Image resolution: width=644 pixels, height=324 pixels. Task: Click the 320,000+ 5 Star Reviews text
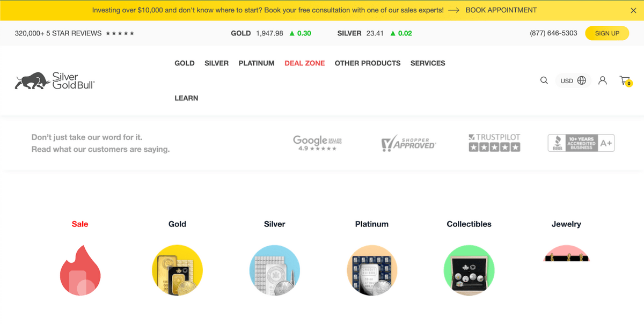pyautogui.click(x=58, y=33)
